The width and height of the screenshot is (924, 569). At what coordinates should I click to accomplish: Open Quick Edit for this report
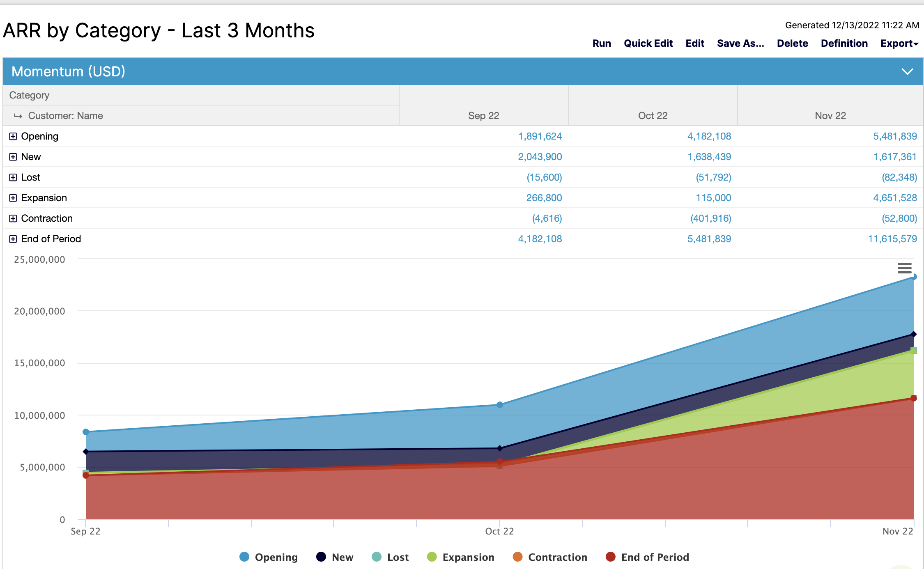pyautogui.click(x=648, y=44)
